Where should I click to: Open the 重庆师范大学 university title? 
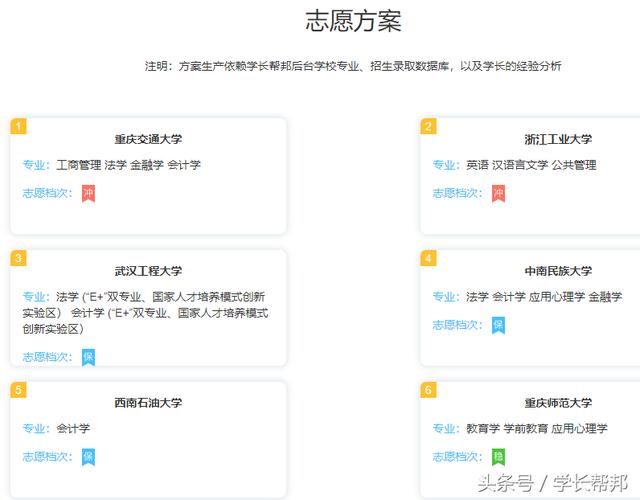pyautogui.click(x=558, y=403)
